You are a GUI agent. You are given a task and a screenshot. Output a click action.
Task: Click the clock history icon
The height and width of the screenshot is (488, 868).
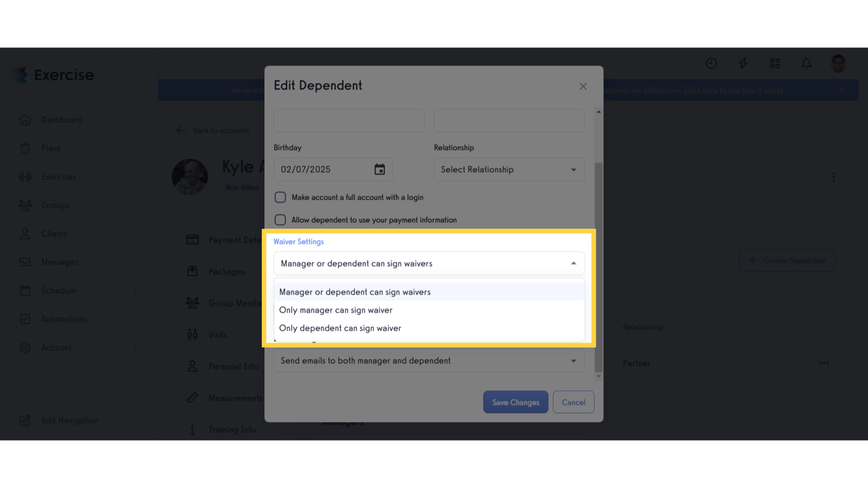711,63
